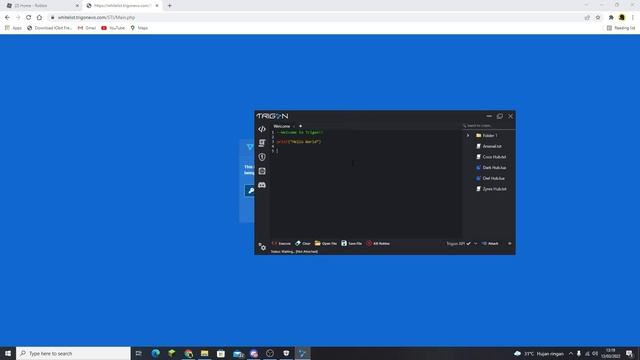Open the YouTube bookmark

[113, 28]
